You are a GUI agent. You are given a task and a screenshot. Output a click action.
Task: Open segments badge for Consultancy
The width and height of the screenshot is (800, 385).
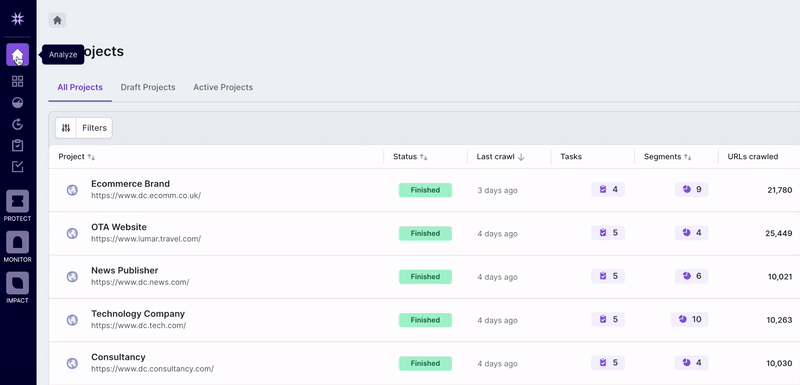[692, 363]
